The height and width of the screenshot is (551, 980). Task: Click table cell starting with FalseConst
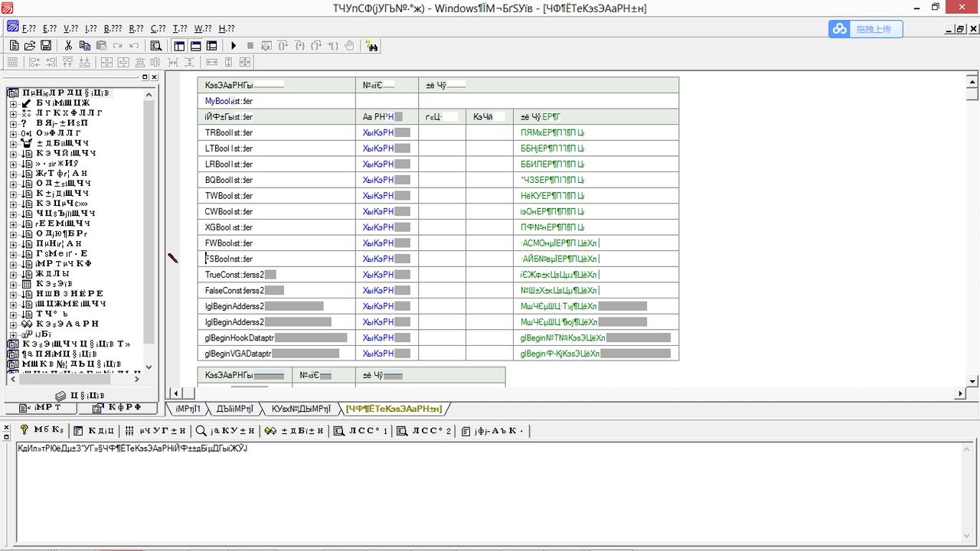point(276,291)
